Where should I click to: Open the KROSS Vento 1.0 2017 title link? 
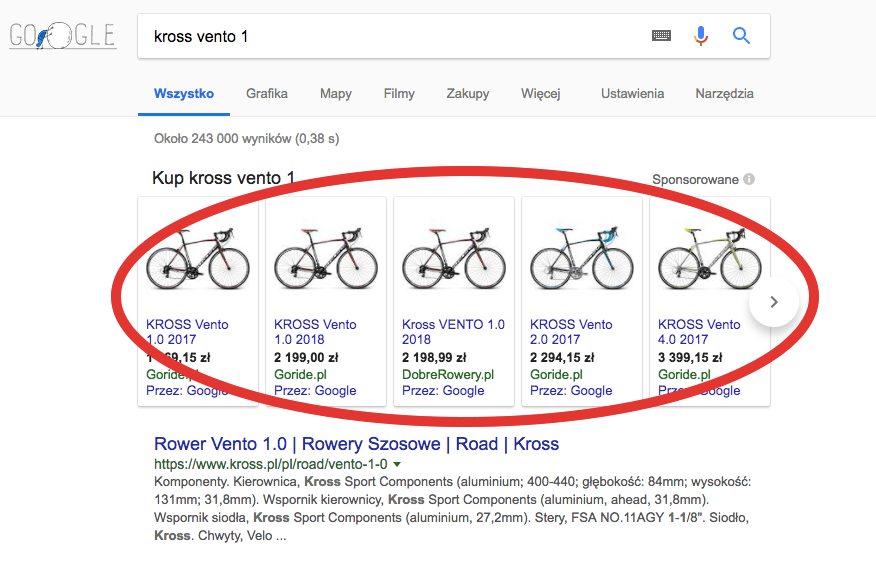[x=187, y=332]
